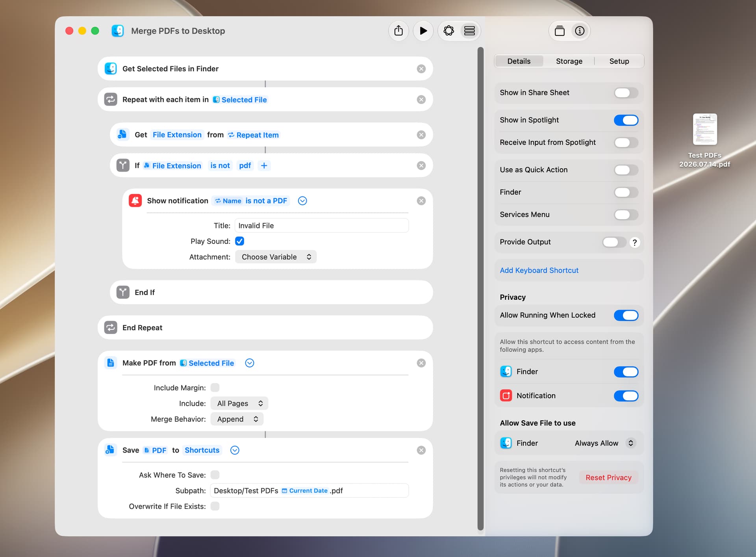This screenshot has width=756, height=557.
Task: Click the If action branch icon
Action: click(123, 165)
